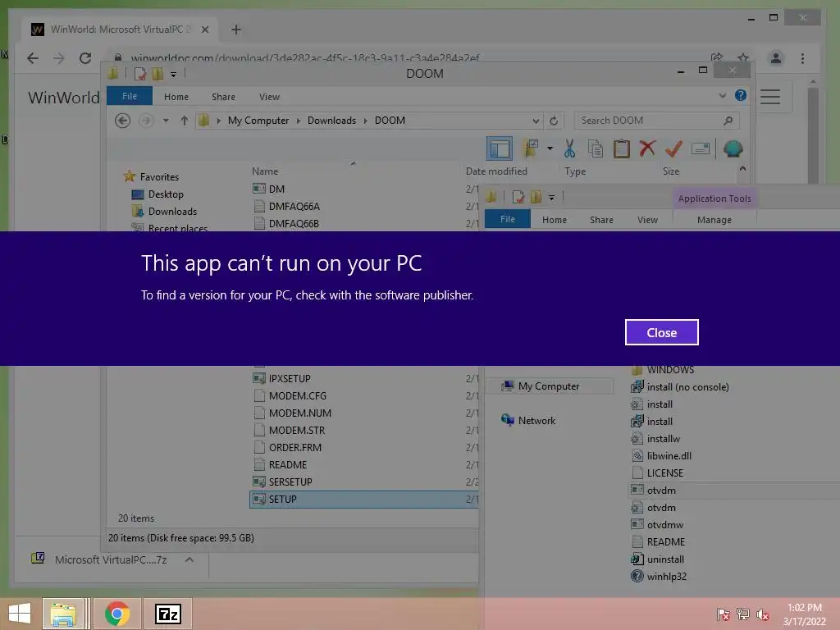Select My Computer in second explorer pane
This screenshot has height=630, width=840.
pos(549,386)
